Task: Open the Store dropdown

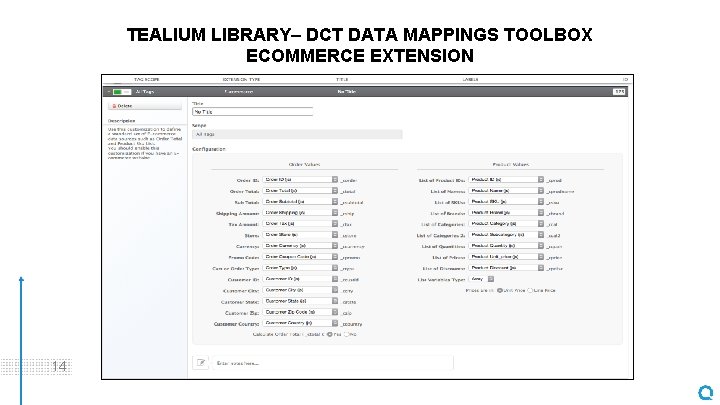Action: [300, 235]
